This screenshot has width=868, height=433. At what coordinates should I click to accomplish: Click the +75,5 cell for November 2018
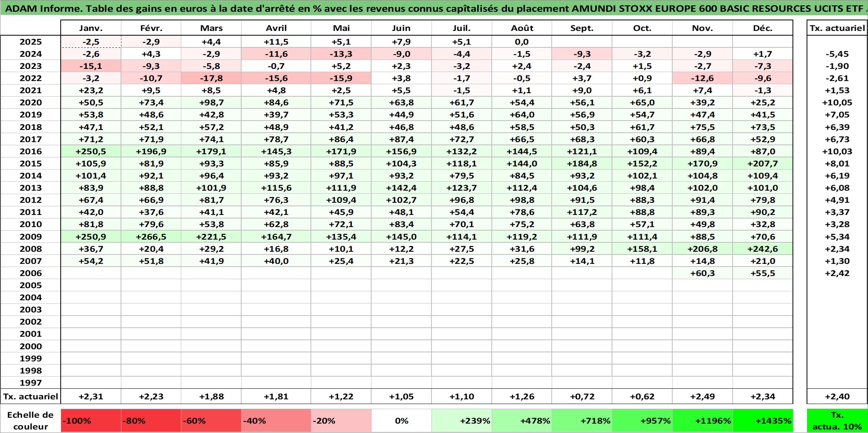(x=702, y=127)
